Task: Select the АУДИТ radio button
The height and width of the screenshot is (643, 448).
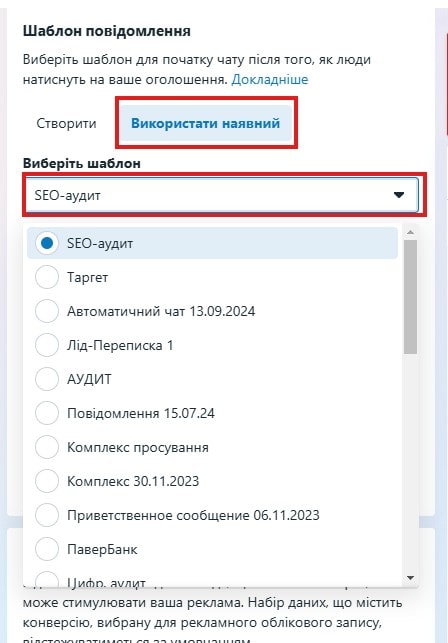Action: coord(47,379)
